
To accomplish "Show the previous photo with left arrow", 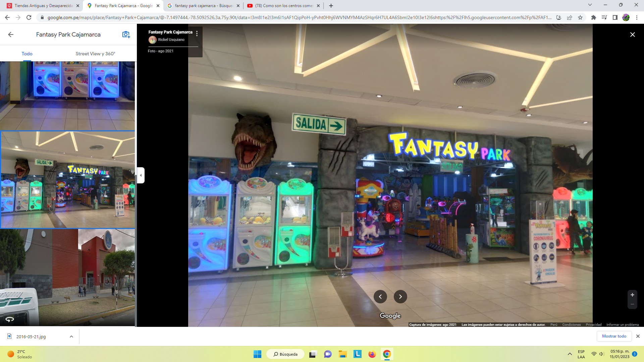I will click(380, 297).
